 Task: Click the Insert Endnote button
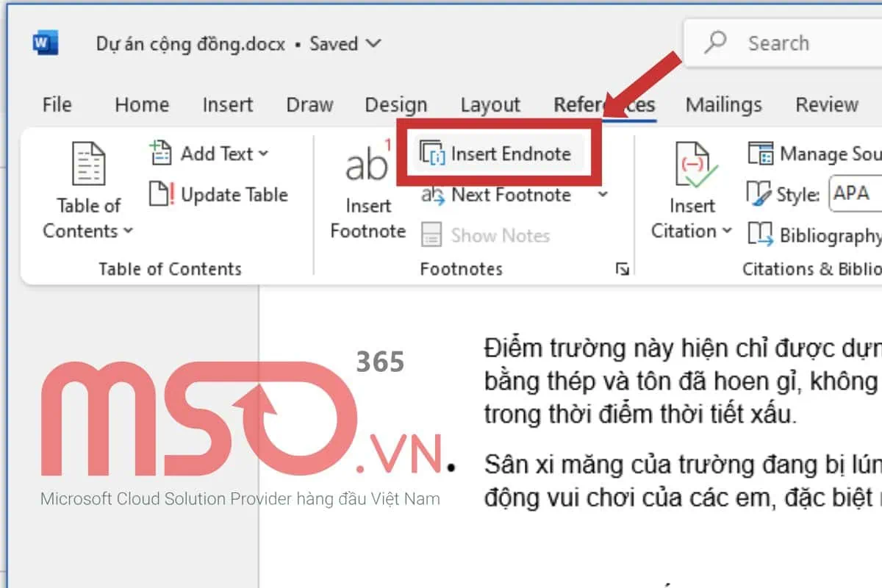[x=497, y=154]
